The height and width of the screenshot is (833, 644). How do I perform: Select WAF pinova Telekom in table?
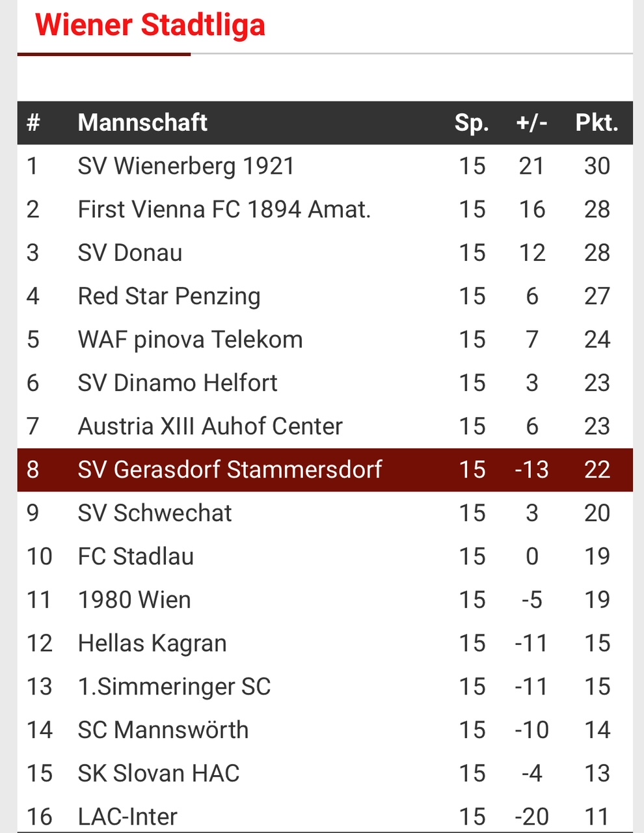click(325, 340)
